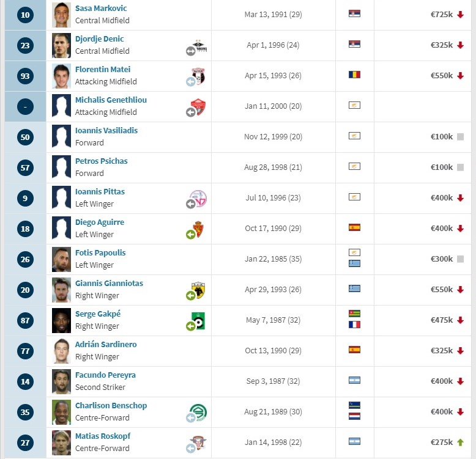
Task: Click green upward arrow next to €275k
Action: (x=460, y=442)
